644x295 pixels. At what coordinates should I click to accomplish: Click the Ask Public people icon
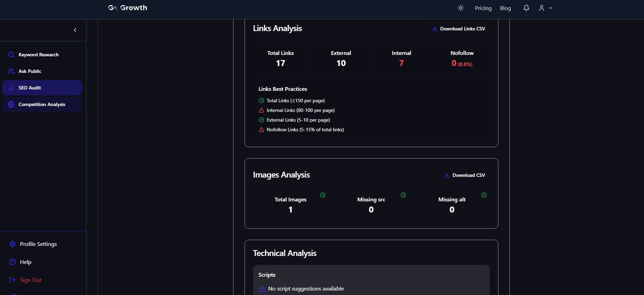pos(11,71)
